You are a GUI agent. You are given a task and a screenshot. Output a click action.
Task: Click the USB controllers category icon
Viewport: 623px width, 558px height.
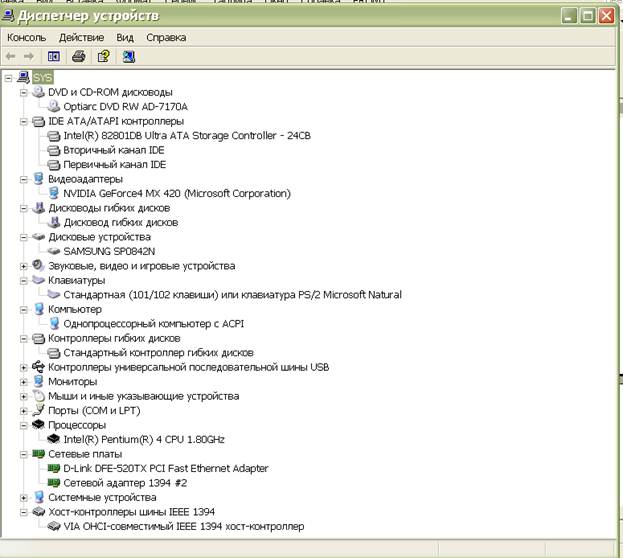point(39,366)
